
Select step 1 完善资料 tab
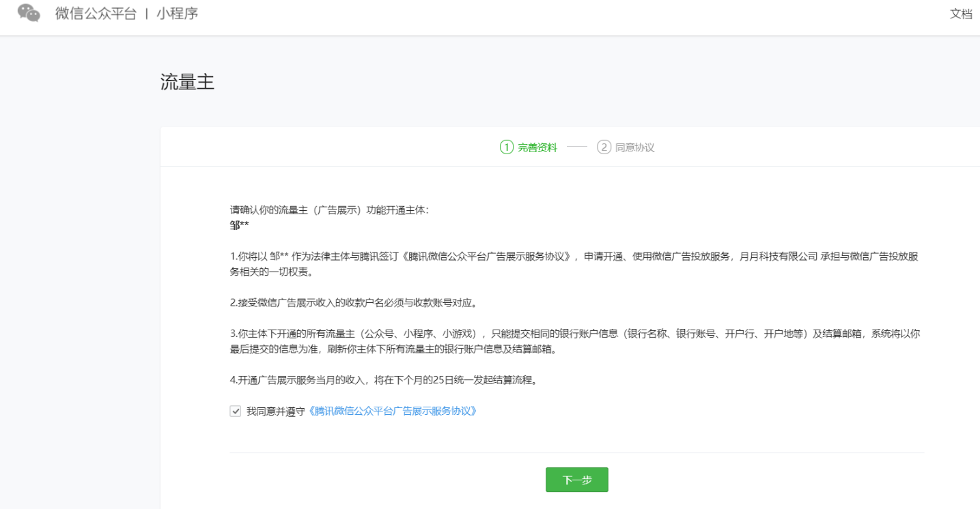(x=529, y=147)
